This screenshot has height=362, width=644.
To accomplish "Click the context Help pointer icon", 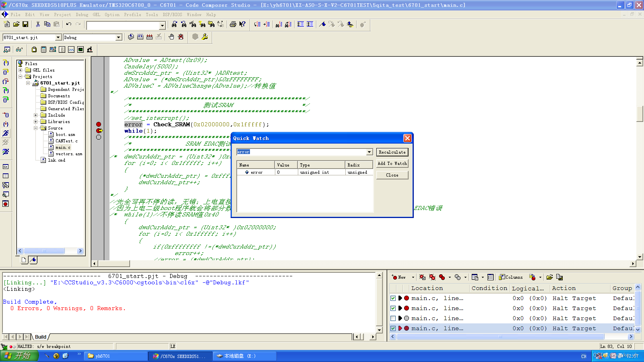I will [x=242, y=25].
